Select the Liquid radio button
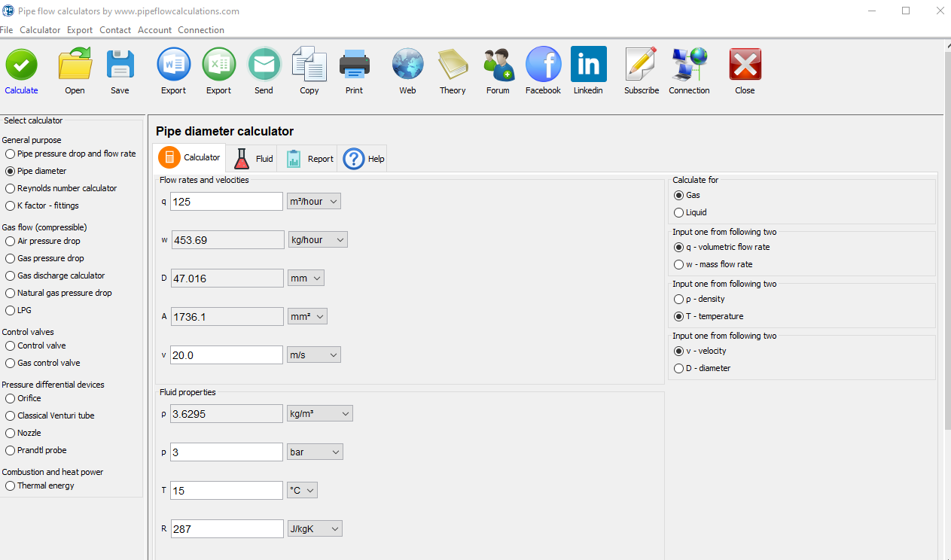 [x=679, y=213]
